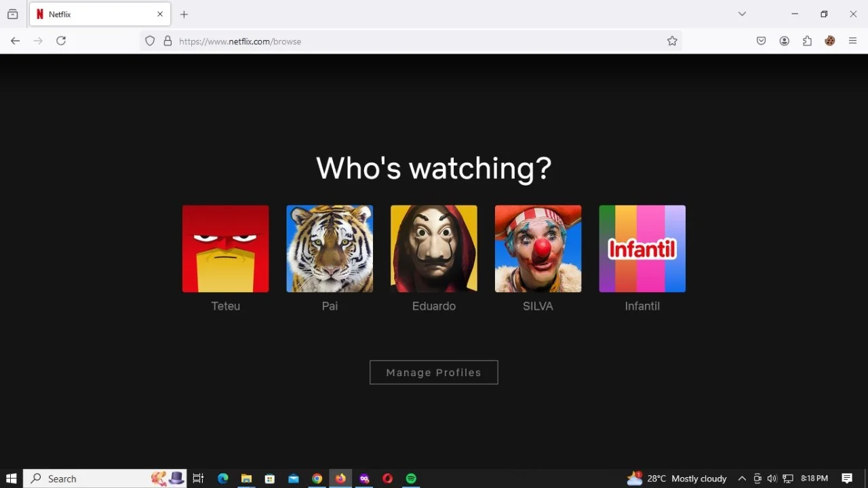Screen dimensions: 868x488
Task: Open Eduardo's masked profile avatar
Action: tap(434, 249)
